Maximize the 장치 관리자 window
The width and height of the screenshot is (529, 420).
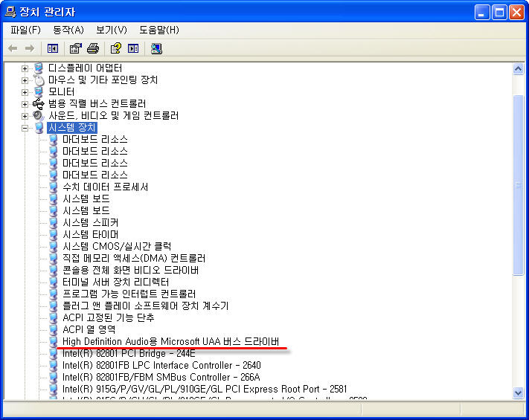click(x=499, y=13)
